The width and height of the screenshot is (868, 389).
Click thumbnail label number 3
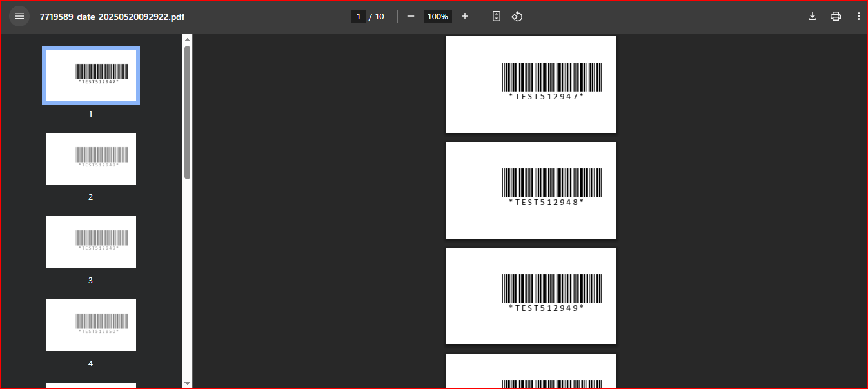[90, 281]
